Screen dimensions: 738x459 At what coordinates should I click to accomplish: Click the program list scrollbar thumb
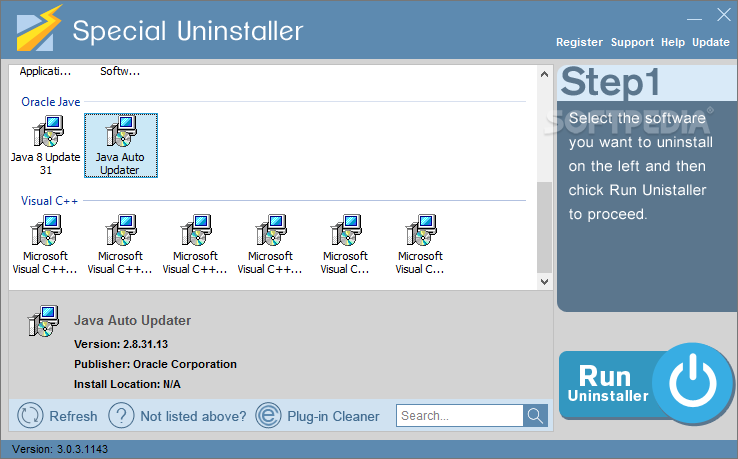pos(545,227)
